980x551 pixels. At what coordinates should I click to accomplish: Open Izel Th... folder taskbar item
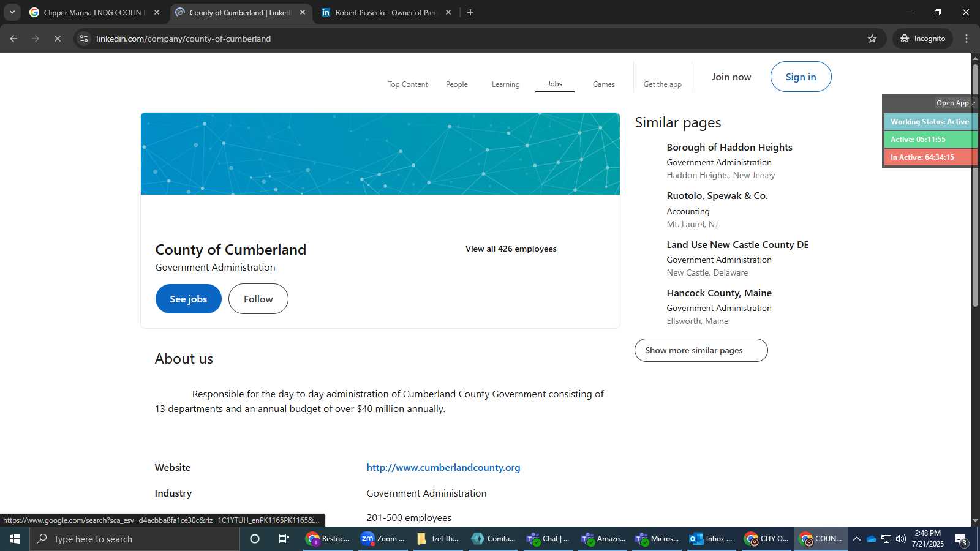click(x=438, y=539)
